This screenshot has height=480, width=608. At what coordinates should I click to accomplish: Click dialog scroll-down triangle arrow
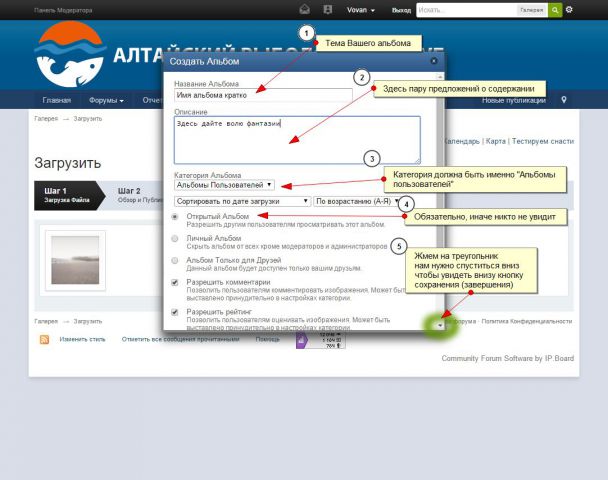click(437, 325)
